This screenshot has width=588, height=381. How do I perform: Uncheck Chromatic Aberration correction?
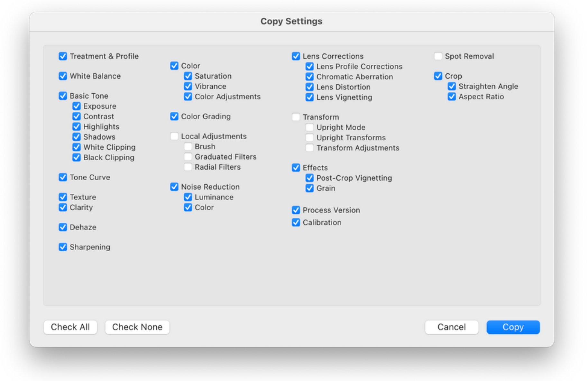pyautogui.click(x=309, y=77)
